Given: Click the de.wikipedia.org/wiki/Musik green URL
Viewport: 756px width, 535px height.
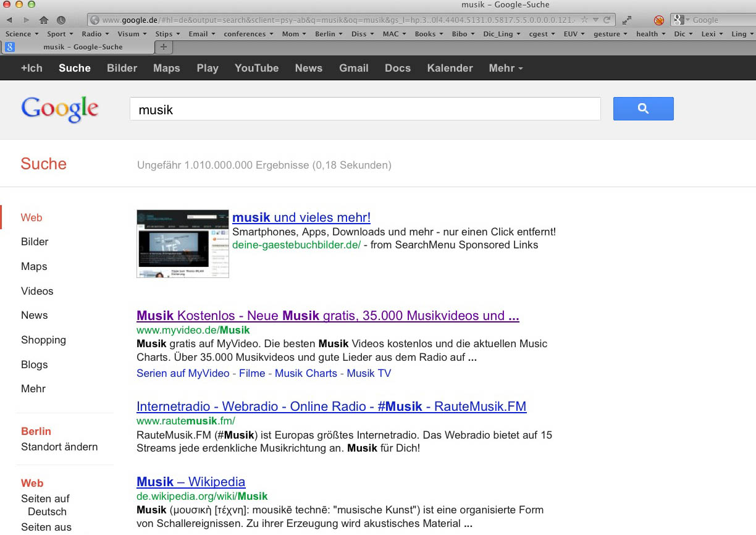Looking at the screenshot, I should pyautogui.click(x=202, y=496).
